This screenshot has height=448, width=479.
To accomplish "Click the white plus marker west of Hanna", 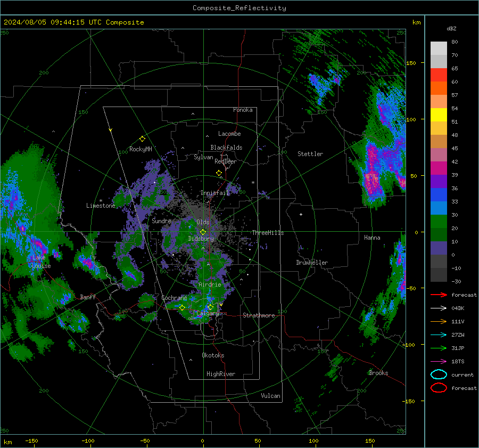I will pos(301,214).
